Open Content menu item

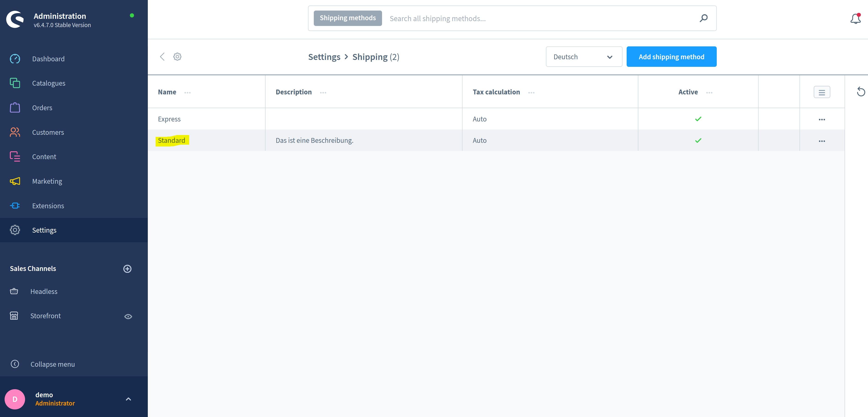[x=44, y=157]
